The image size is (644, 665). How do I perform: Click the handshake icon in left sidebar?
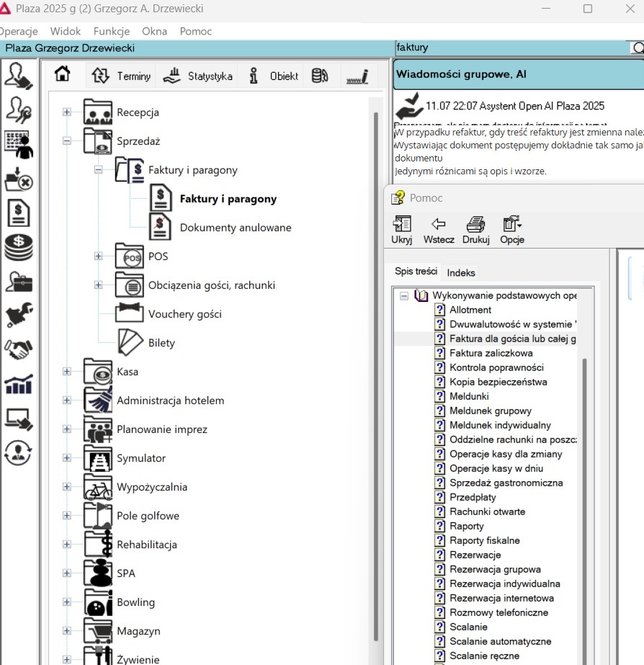18,350
